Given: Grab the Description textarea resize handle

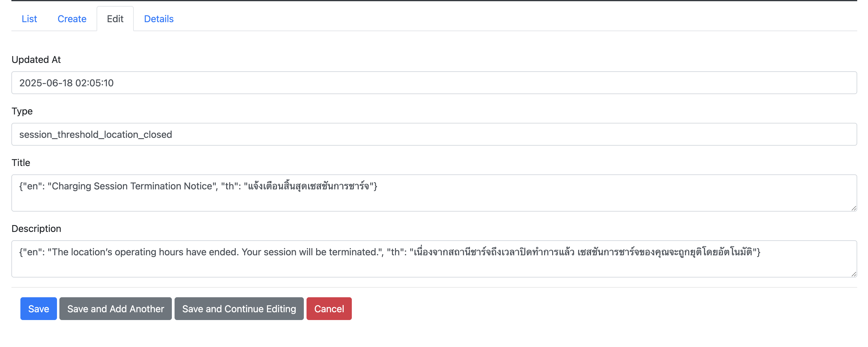Looking at the screenshot, I should tap(854, 274).
